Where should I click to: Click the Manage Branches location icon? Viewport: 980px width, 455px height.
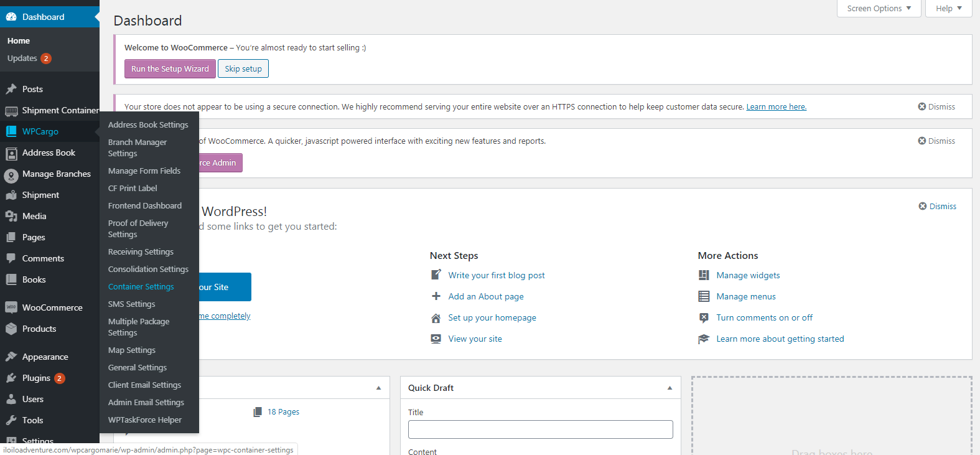click(x=11, y=175)
